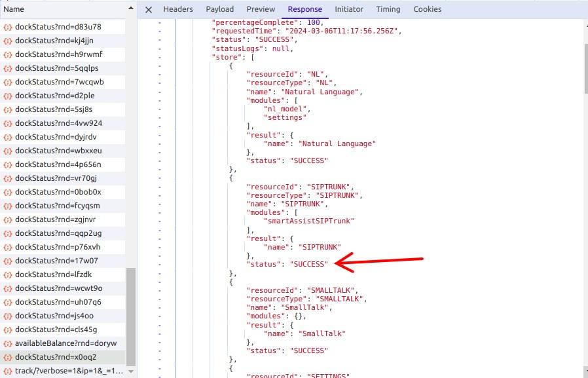
Task: Close the request details panel with X
Action: tap(149, 9)
